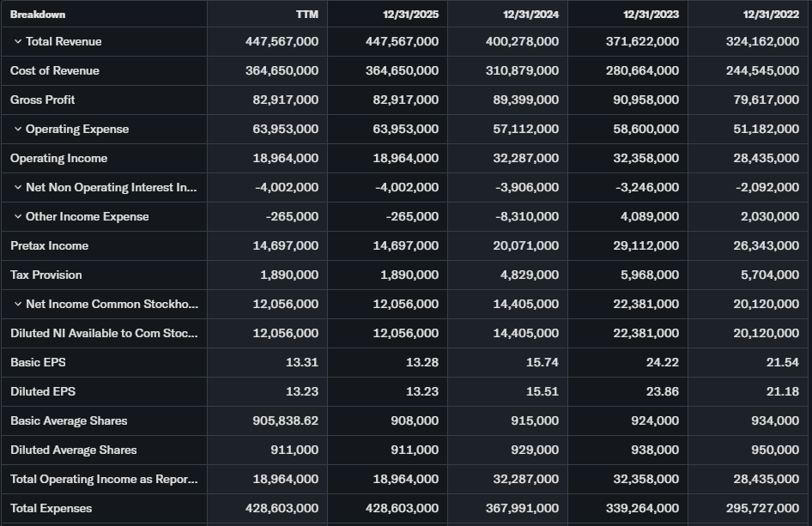Expand the Operating Expense breakdown chevron
The height and width of the screenshot is (526, 812).
17,130
